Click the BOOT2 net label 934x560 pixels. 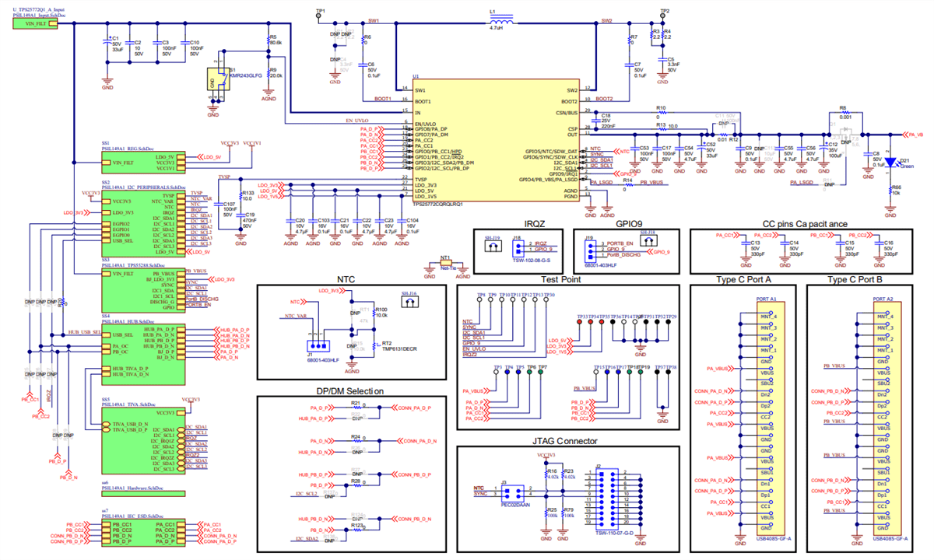(x=605, y=98)
